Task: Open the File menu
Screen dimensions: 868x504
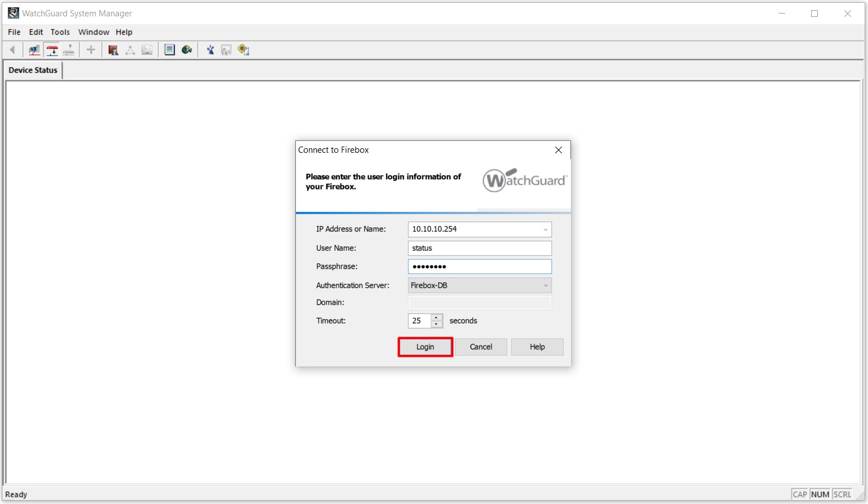Action: [14, 32]
